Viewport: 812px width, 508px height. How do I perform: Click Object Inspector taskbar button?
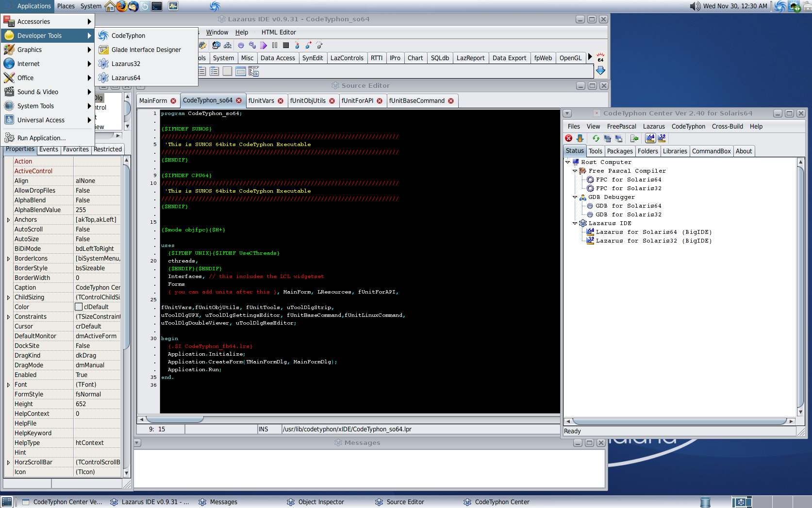tap(316, 502)
